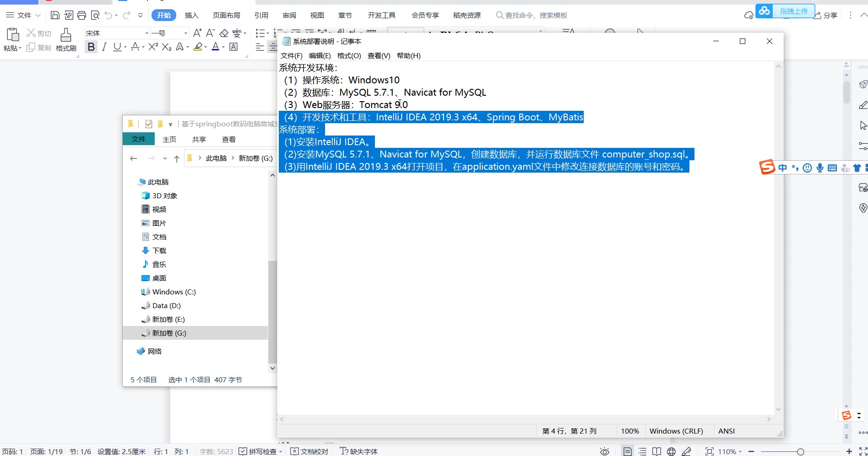
Task: Decrease font size with A- icon
Action: click(210, 33)
